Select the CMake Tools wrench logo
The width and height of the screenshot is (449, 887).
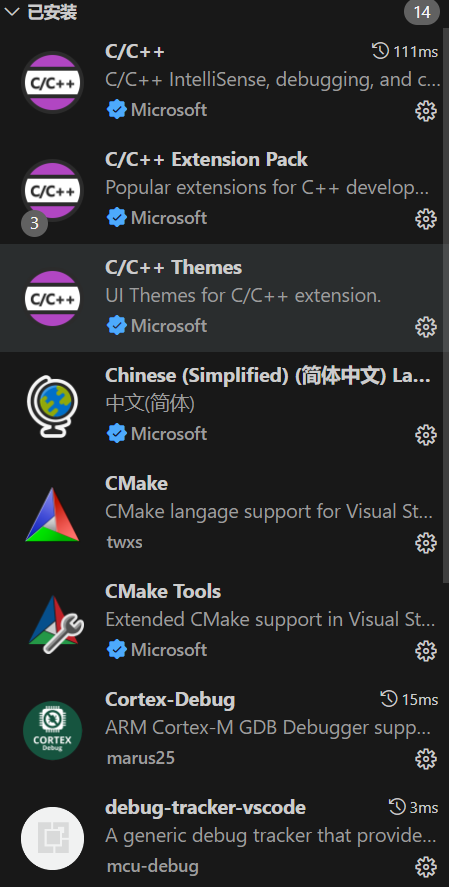(x=56, y=622)
